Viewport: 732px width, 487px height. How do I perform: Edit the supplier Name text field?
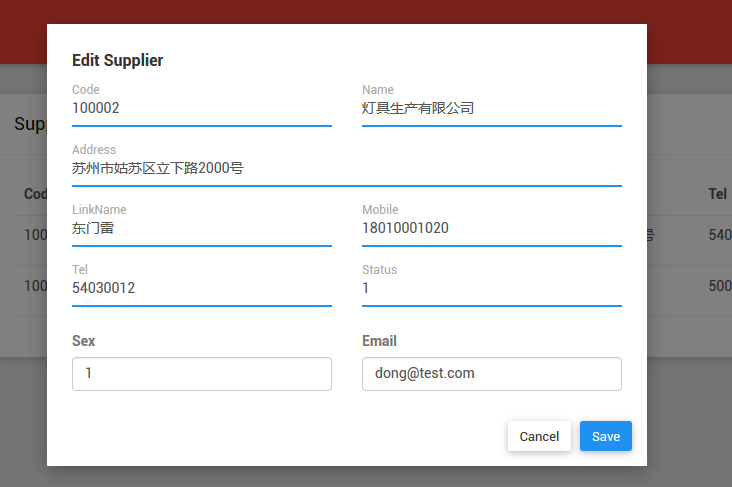tap(490, 108)
